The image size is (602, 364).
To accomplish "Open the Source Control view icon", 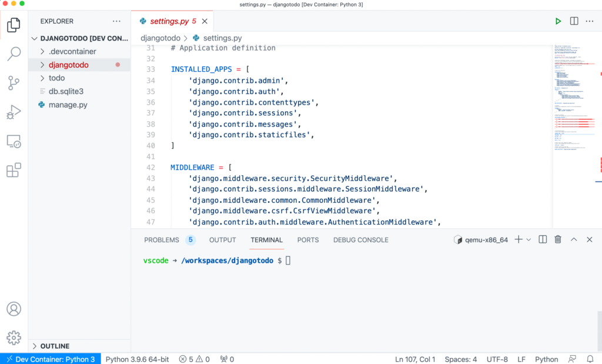I will point(14,83).
